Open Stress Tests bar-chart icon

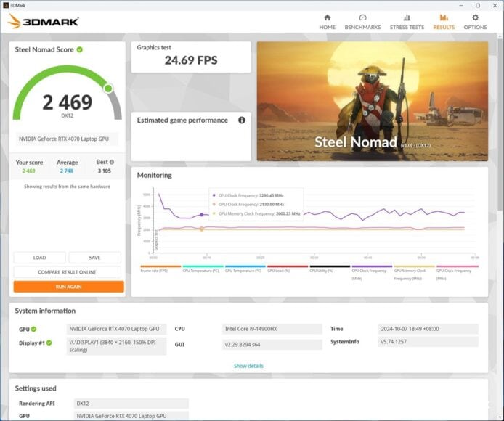407,17
